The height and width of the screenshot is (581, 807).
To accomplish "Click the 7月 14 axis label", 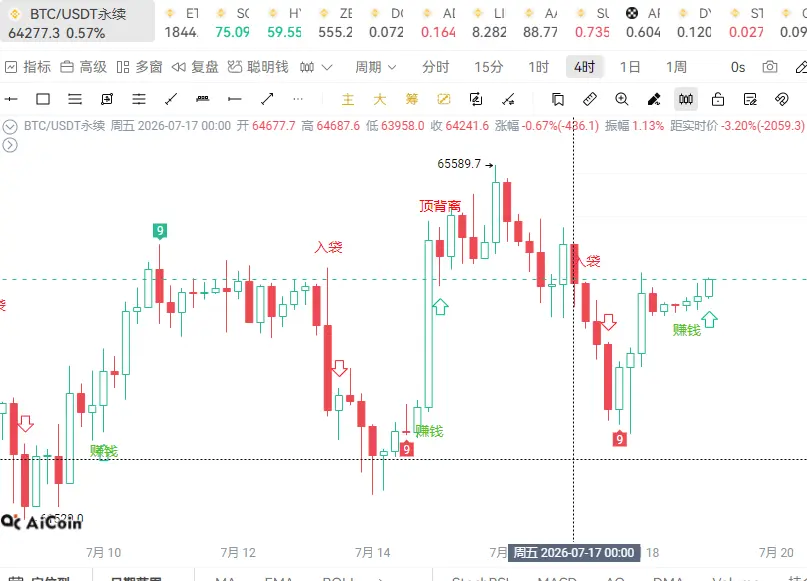I will [373, 553].
